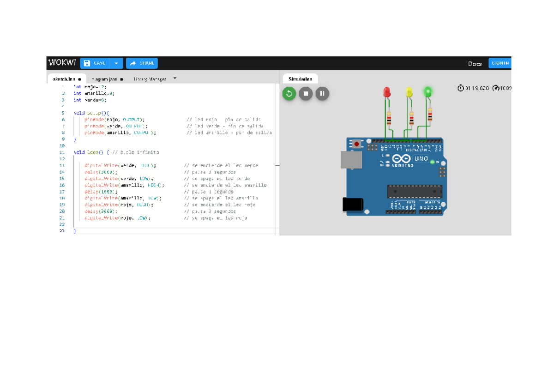This screenshot has height=392, width=554.
Task: Open the Save dropdown arrow
Action: (116, 63)
